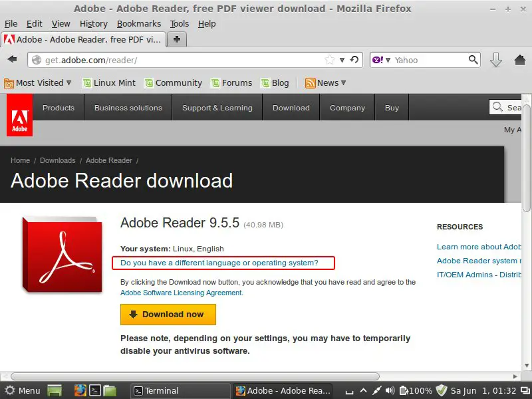Open the File menu
The width and height of the screenshot is (532, 399).
click(11, 24)
